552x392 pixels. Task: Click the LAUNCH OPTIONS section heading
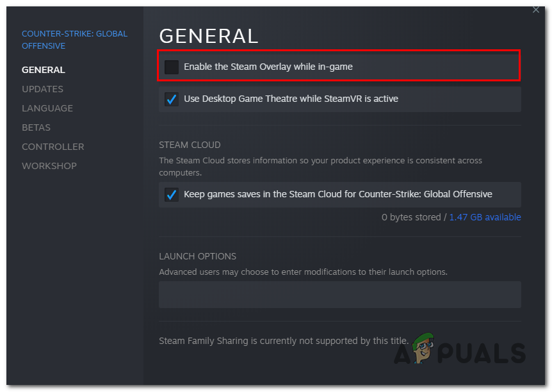(197, 256)
